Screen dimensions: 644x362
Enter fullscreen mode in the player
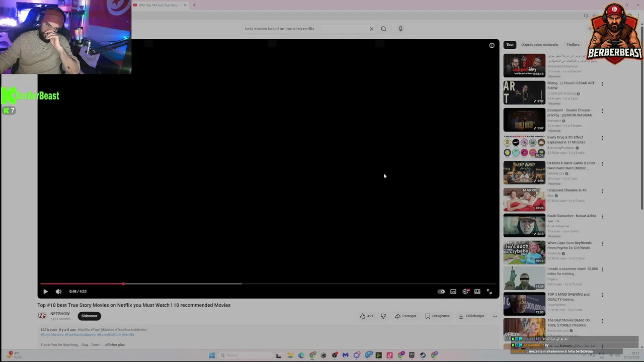tap(489, 292)
